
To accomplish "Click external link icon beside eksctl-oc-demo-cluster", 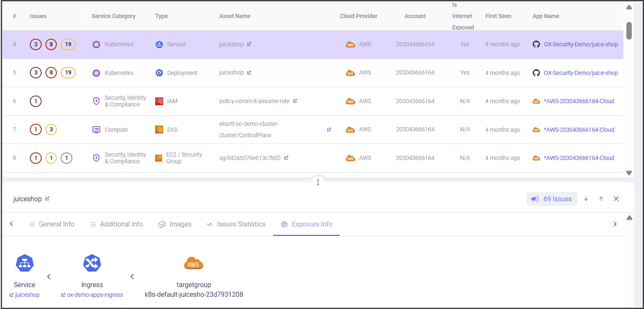I will 329,130.
